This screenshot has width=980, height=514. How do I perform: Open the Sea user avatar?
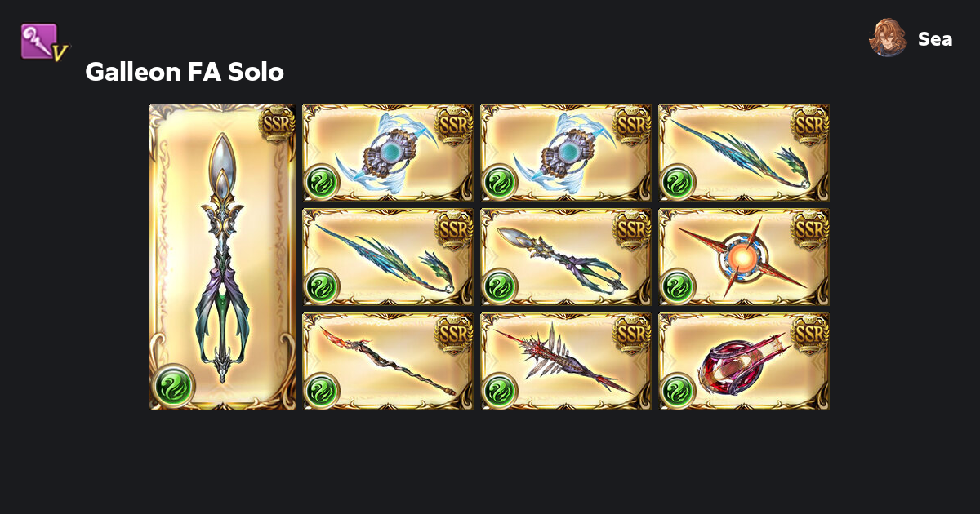888,38
